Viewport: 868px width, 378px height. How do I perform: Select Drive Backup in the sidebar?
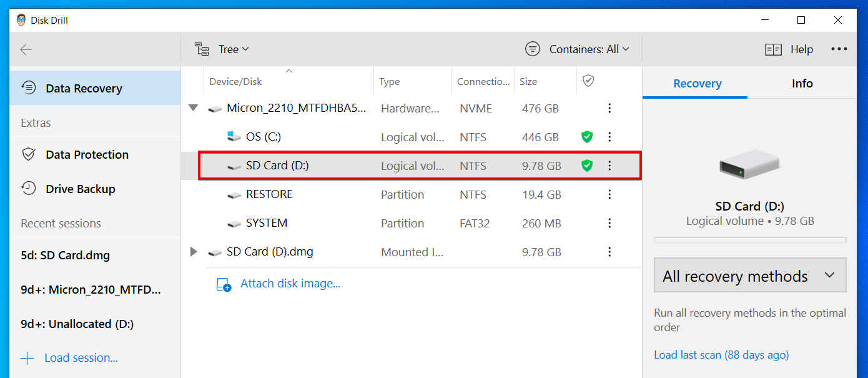pos(95,189)
